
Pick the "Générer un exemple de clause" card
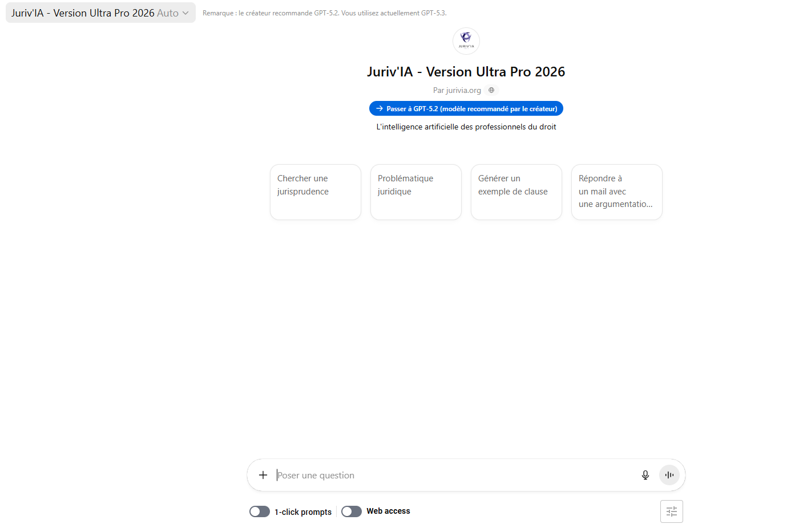pyautogui.click(x=516, y=192)
